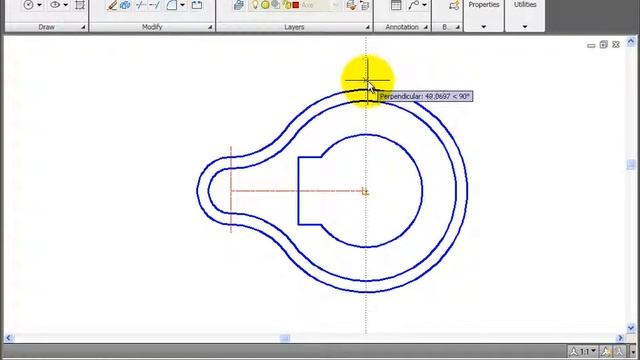640x360 pixels.
Task: Open the layer name dropdown list
Action: 336,5
